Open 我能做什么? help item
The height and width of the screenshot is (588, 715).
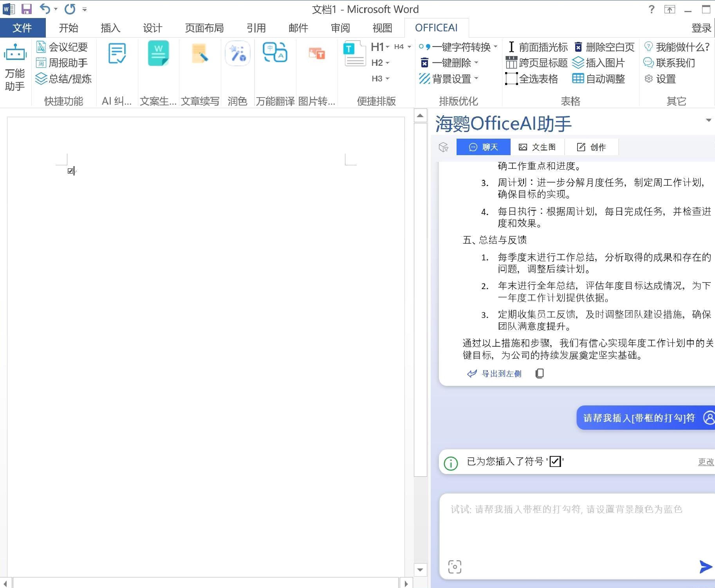pos(677,47)
